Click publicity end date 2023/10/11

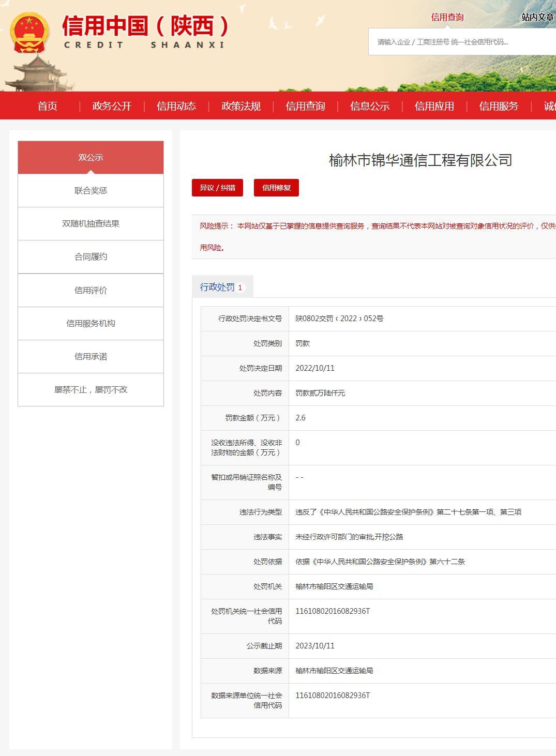pyautogui.click(x=315, y=646)
